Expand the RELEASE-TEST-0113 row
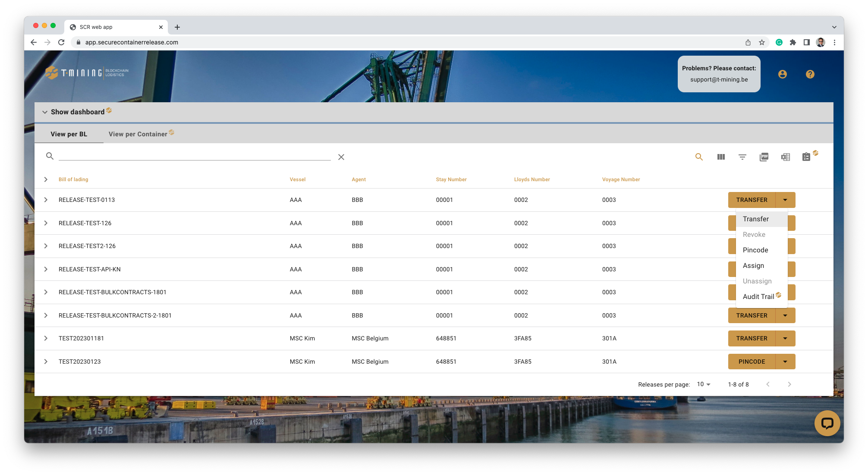Screen dimensions: 868x475 [x=46, y=200]
